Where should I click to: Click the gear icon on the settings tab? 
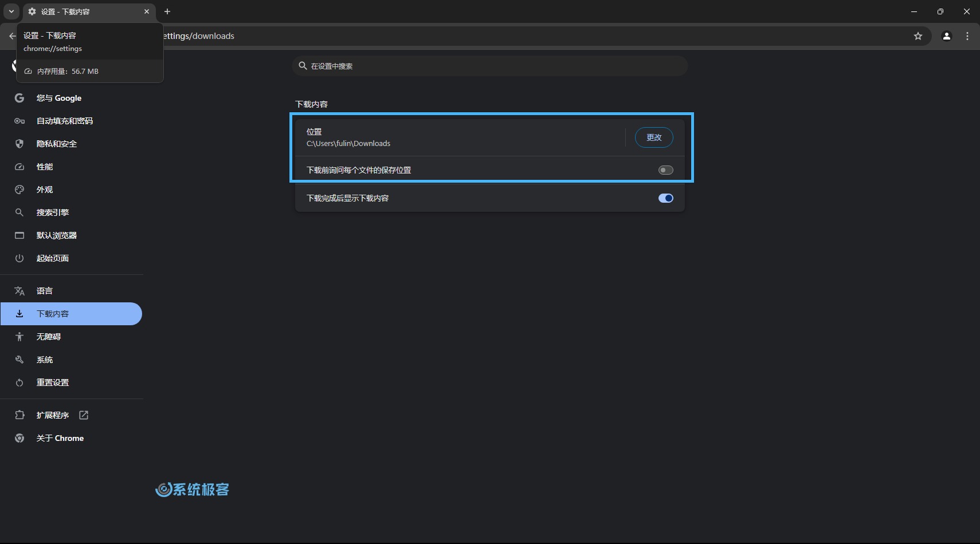click(32, 11)
